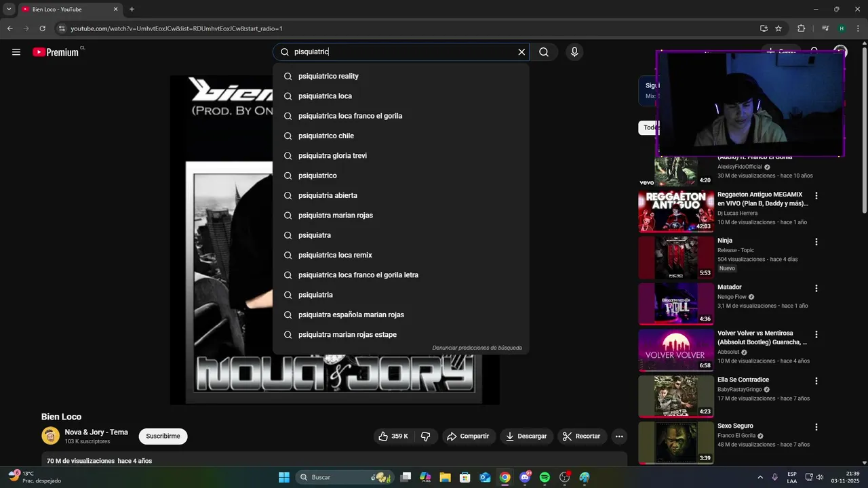868x488 pixels.
Task: Show hidden system tray icons chevron
Action: [759, 477]
